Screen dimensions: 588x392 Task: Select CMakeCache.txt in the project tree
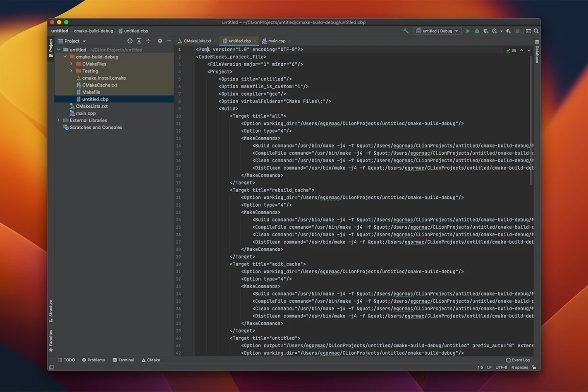pyautogui.click(x=99, y=85)
